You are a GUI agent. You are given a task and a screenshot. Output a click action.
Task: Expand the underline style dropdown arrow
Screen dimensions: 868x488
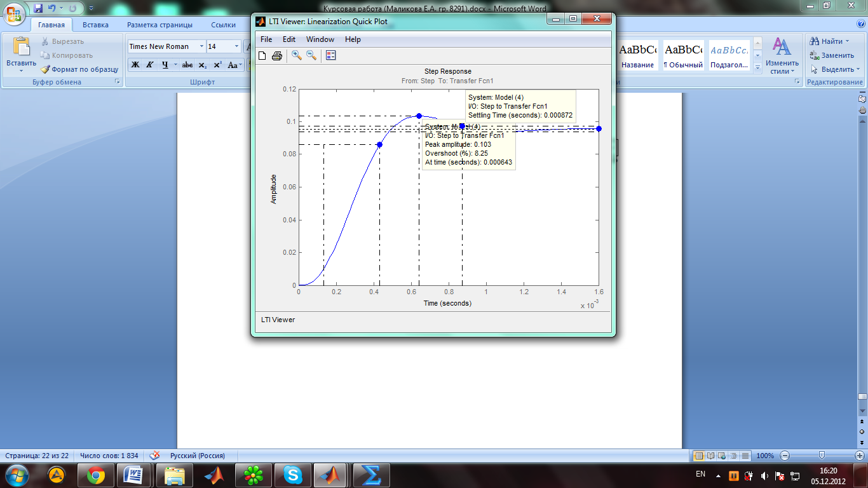coord(175,65)
